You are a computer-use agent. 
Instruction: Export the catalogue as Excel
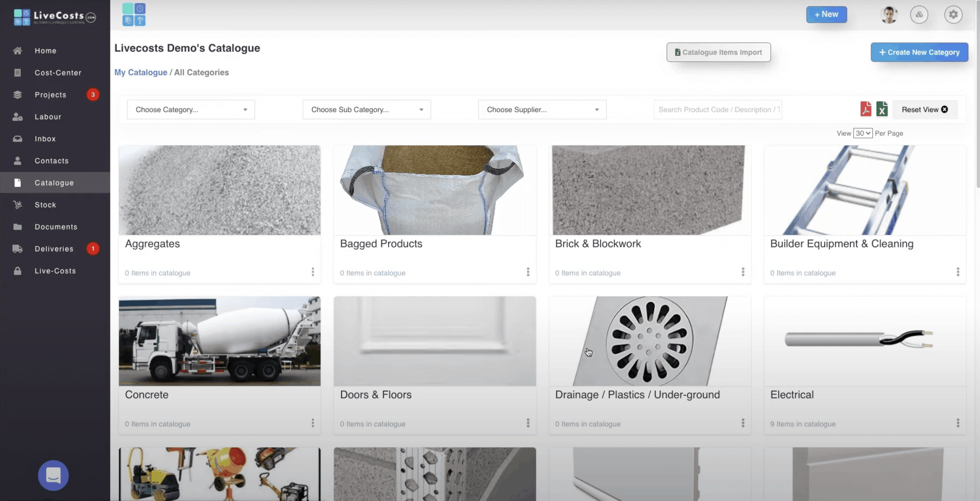[882, 109]
